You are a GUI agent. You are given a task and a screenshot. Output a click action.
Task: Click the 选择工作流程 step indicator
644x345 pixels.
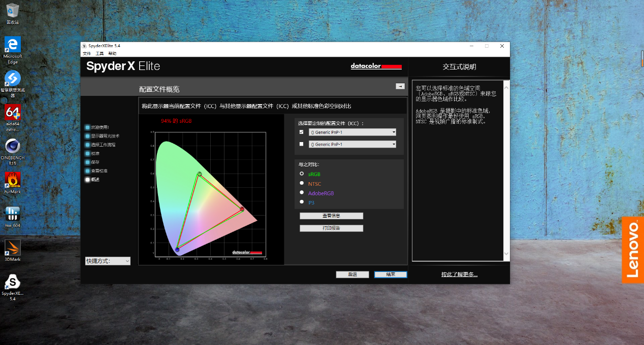[x=101, y=145]
